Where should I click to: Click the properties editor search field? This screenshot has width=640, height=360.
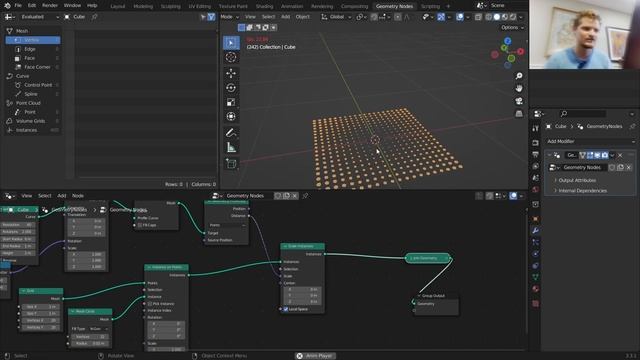pos(582,114)
